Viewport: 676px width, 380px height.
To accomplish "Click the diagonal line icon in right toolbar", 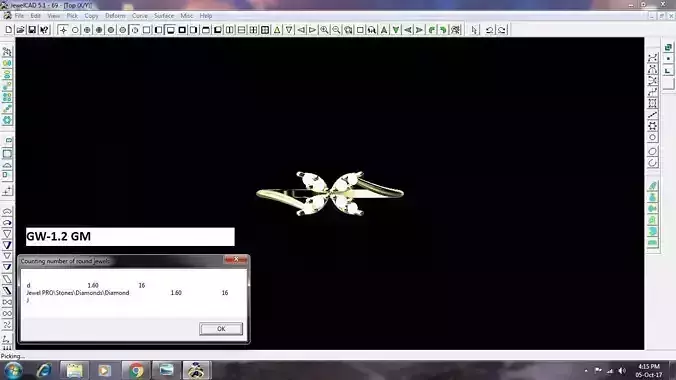I will pos(652,115).
